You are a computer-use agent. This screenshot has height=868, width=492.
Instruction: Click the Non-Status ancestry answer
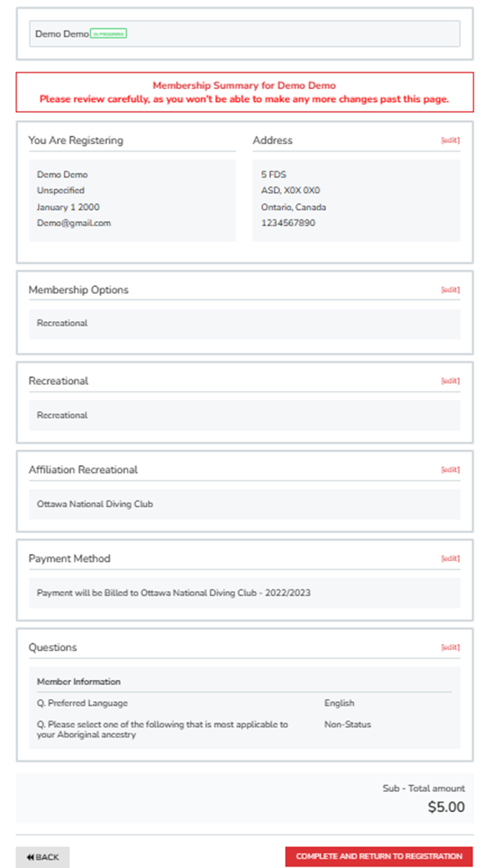coord(347,725)
